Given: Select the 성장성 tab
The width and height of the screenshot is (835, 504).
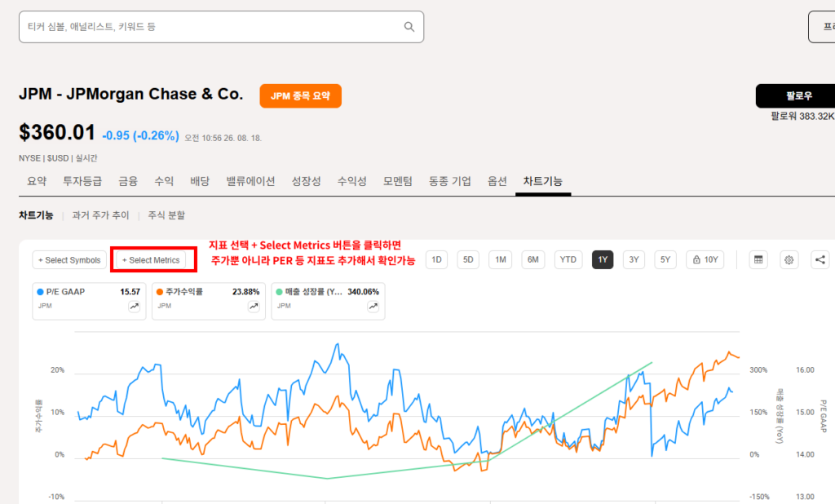Looking at the screenshot, I should click(307, 181).
